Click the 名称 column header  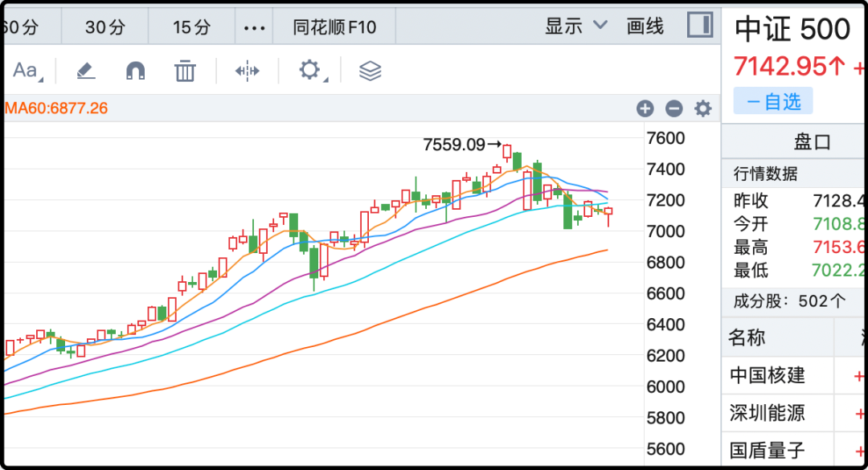pyautogui.click(x=747, y=337)
